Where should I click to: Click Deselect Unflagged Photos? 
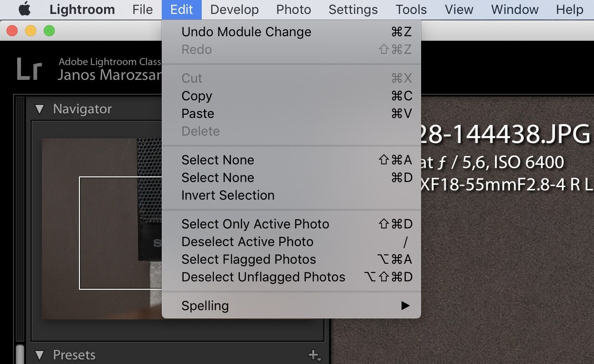click(263, 277)
